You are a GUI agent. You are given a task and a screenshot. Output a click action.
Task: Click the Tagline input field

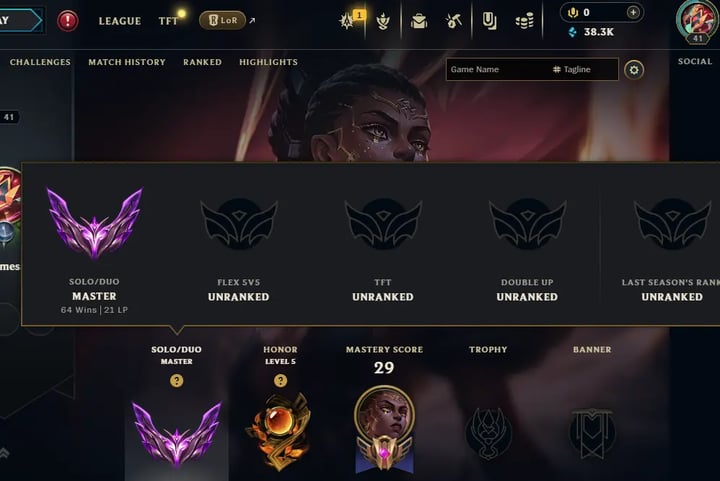[585, 69]
